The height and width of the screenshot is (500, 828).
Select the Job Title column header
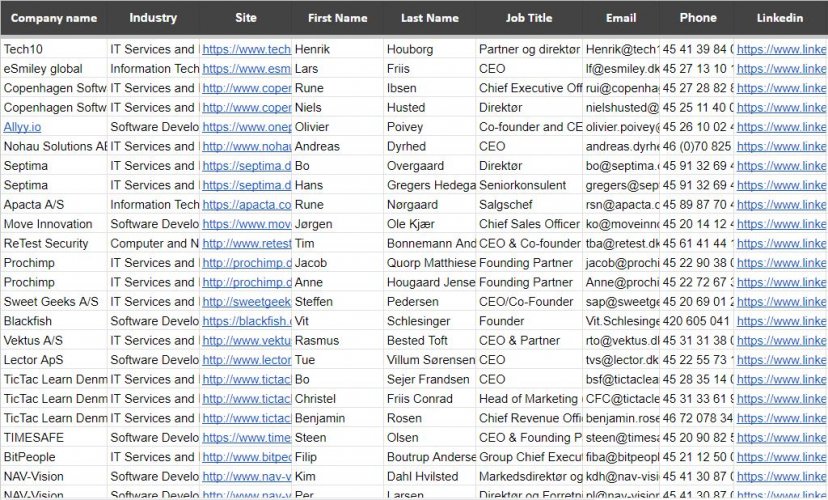[x=529, y=18]
